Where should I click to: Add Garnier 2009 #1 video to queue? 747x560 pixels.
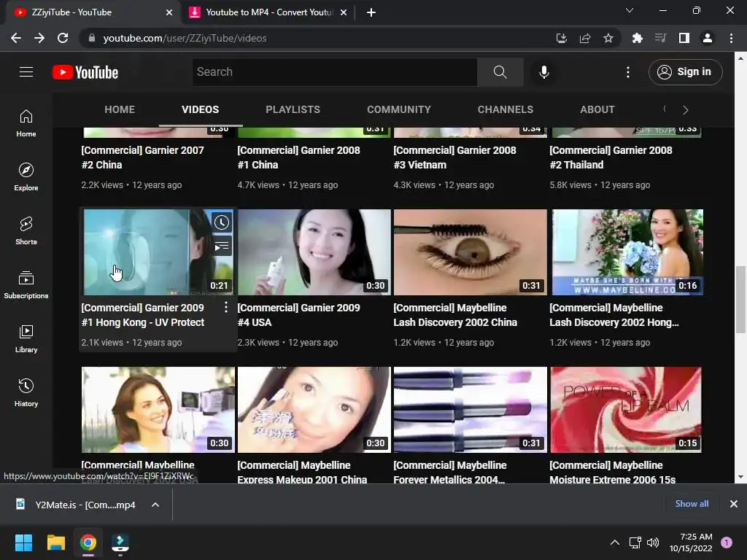[x=222, y=246]
